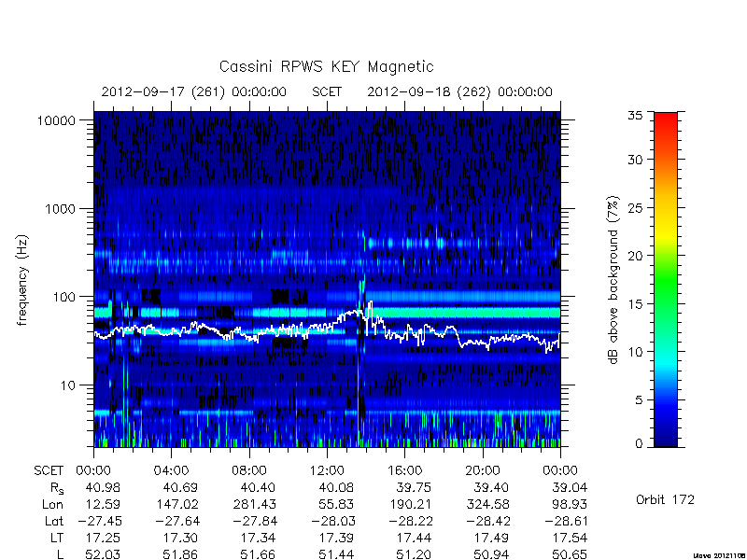Screen dimensions: 747x560
Task: Click the Rs value 39.04
Action: point(570,488)
